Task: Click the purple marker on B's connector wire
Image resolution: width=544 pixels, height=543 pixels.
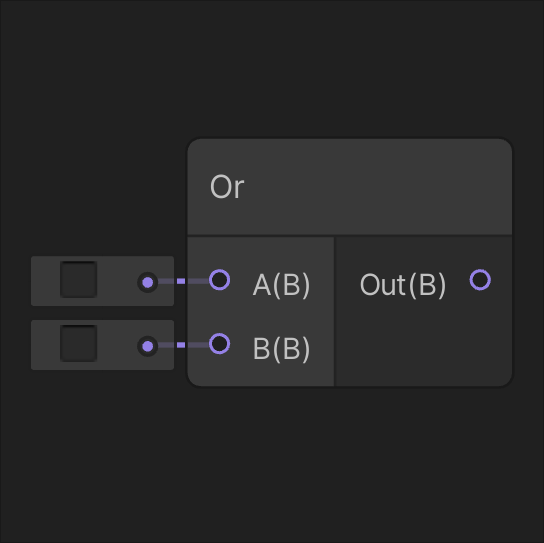Action: pyautogui.click(x=181, y=345)
